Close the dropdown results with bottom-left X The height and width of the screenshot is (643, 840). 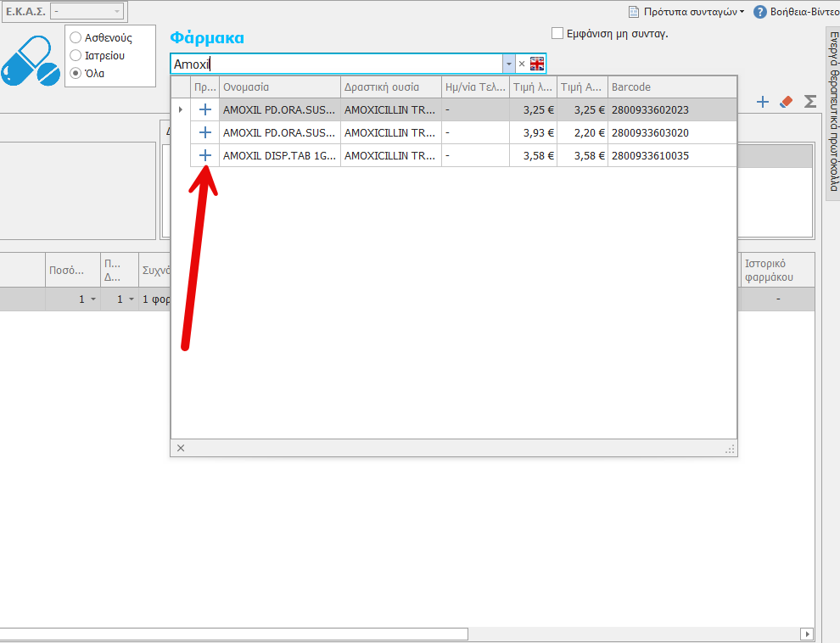pos(180,448)
